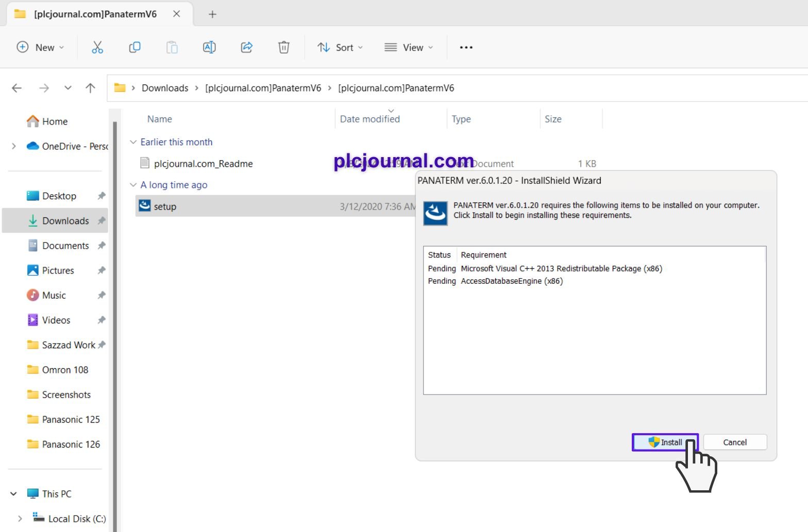Click the Delete trash can icon
This screenshot has height=532, width=808.
(284, 47)
